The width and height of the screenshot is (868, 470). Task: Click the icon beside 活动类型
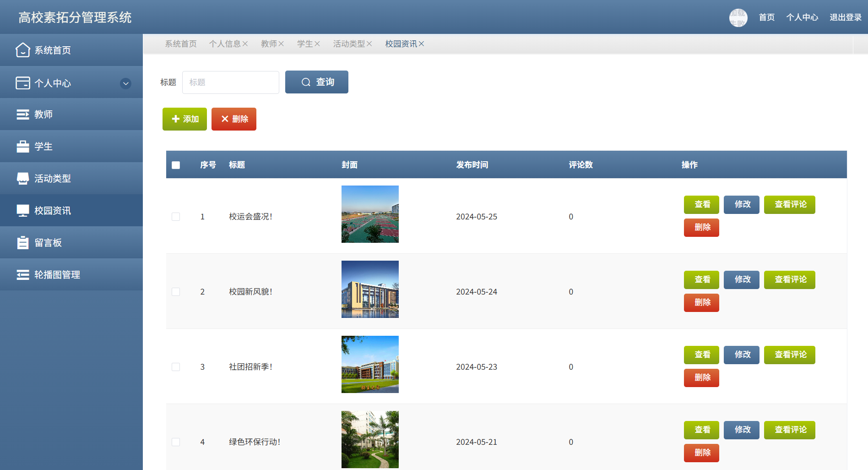pos(23,178)
